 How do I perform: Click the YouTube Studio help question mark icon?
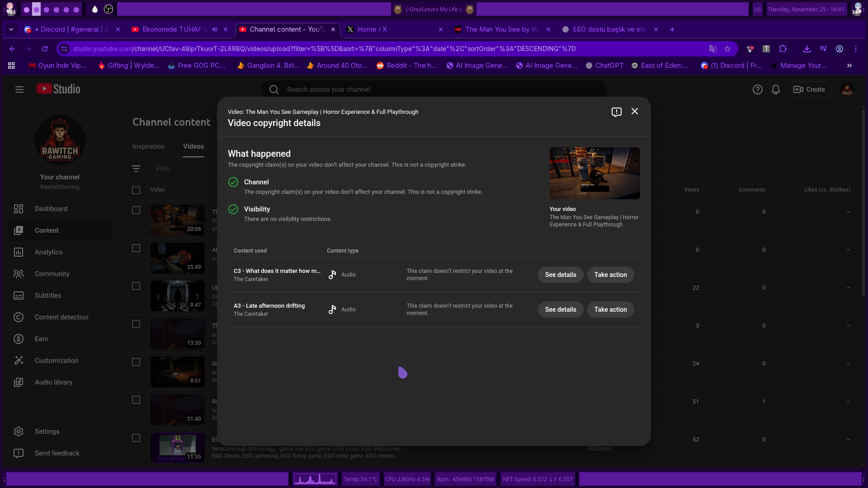(757, 89)
